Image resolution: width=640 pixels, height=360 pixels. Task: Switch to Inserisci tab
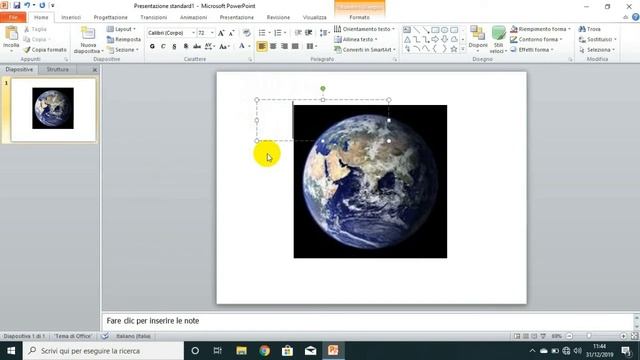pos(71,18)
